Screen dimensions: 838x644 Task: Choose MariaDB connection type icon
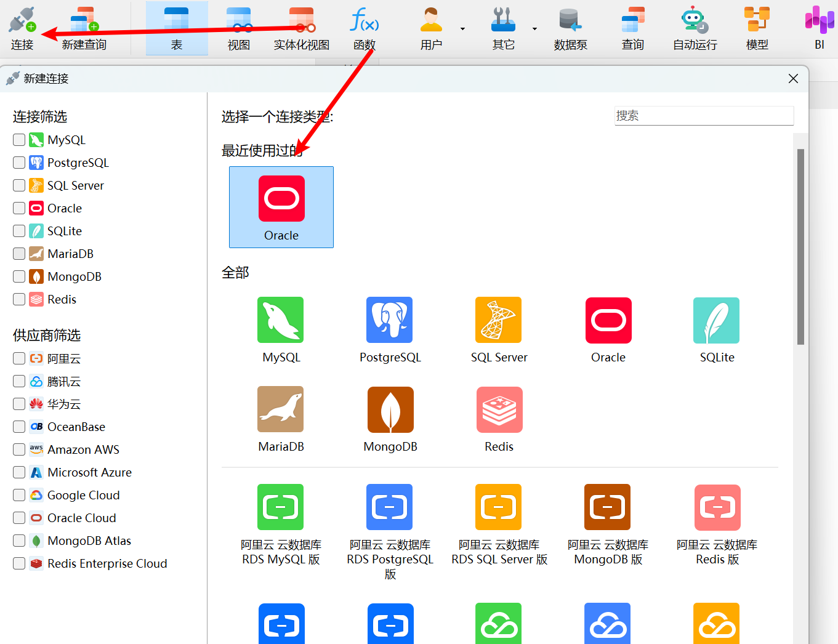(x=281, y=409)
